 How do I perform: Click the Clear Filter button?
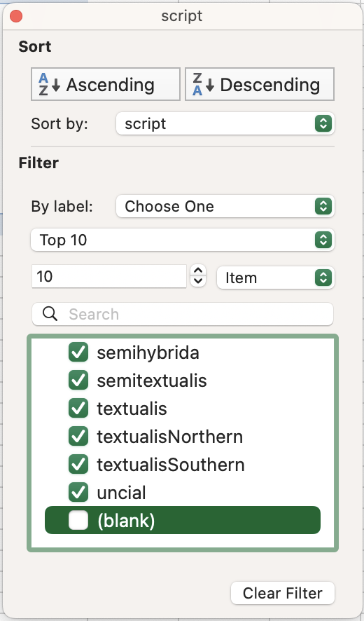pos(283,593)
